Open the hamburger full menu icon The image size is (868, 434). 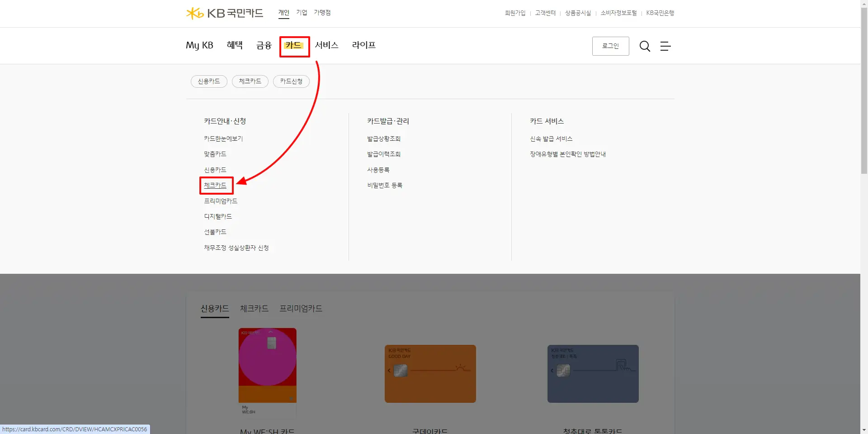coord(665,46)
